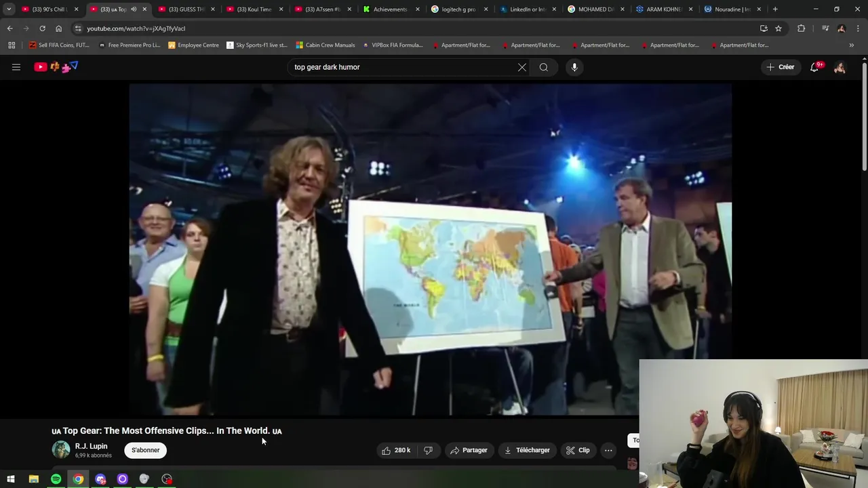Switch to the ARAM KOHNE tab
The width and height of the screenshot is (868, 488).
click(663, 9)
